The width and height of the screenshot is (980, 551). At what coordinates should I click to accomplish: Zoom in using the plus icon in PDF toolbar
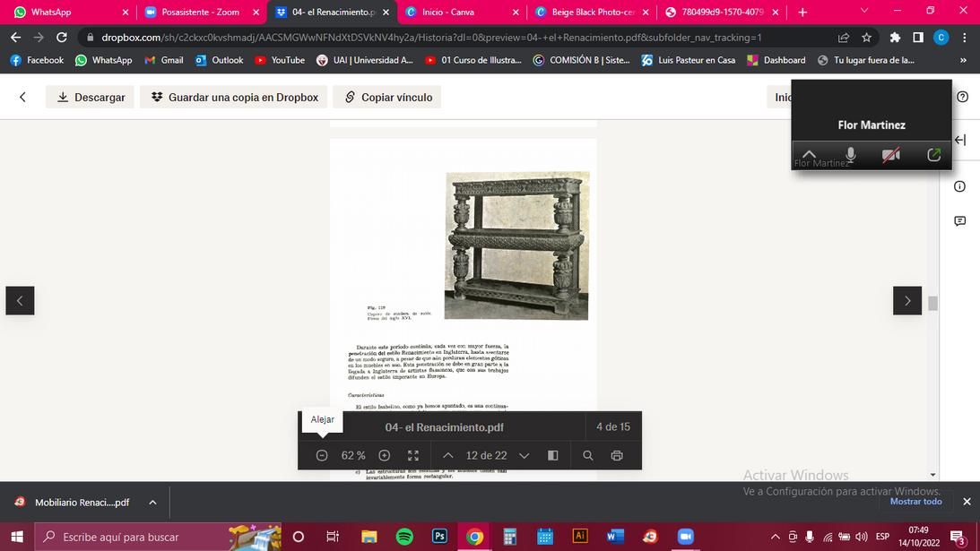coord(385,455)
